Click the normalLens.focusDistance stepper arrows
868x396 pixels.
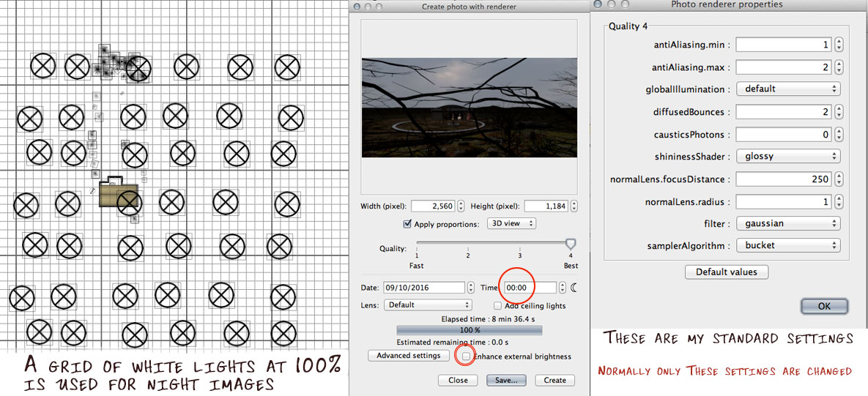pyautogui.click(x=839, y=179)
